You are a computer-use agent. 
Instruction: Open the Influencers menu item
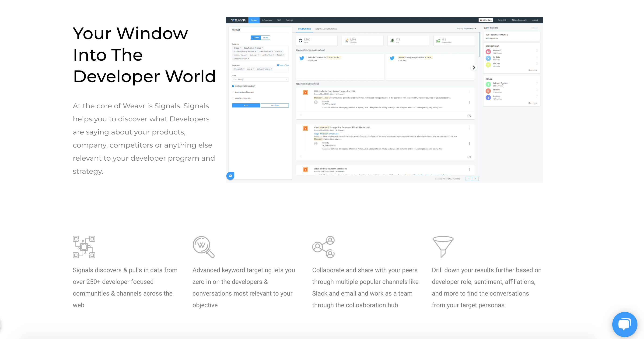pos(267,20)
